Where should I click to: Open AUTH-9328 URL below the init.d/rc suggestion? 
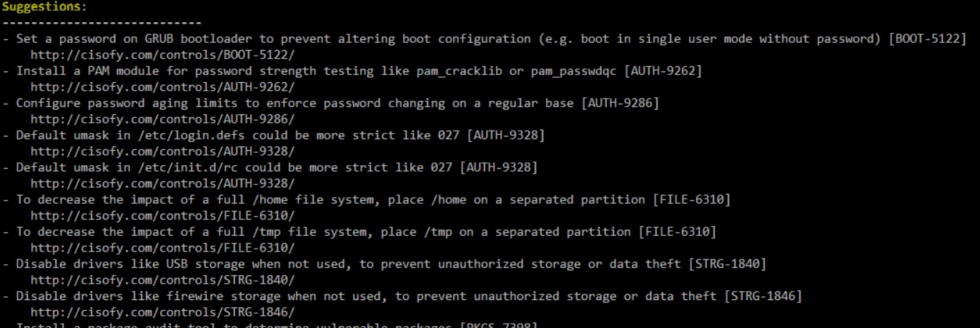(x=162, y=184)
